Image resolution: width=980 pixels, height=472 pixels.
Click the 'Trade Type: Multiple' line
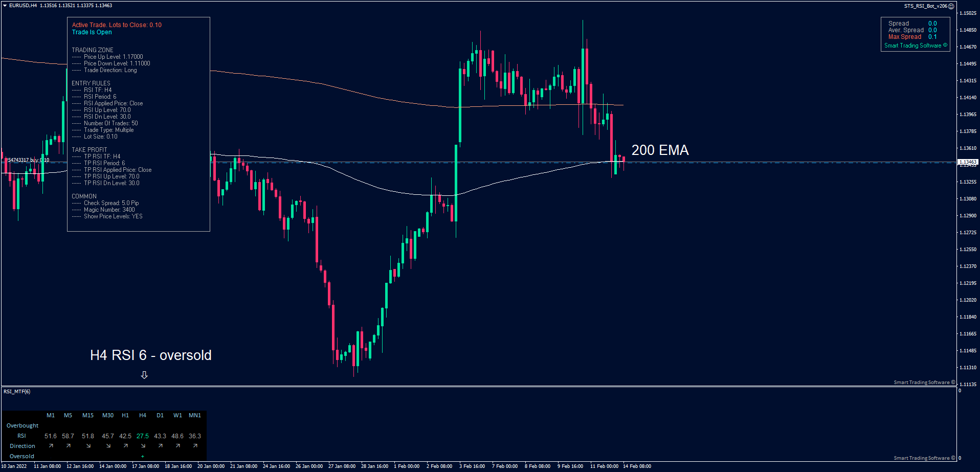coord(103,130)
